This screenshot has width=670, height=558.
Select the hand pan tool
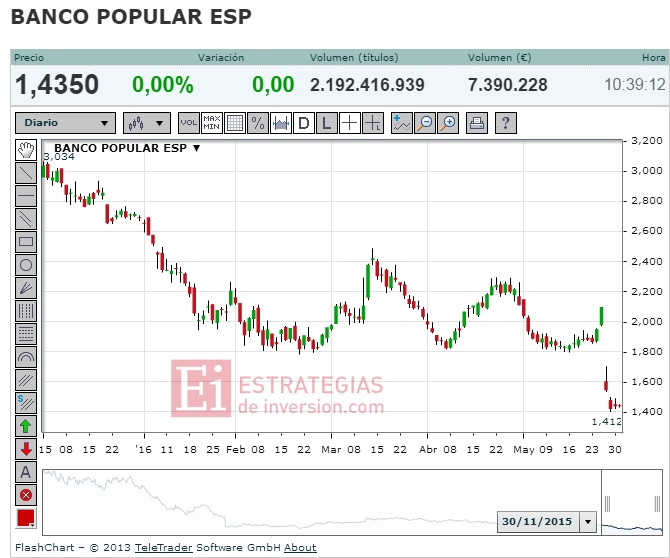26,150
